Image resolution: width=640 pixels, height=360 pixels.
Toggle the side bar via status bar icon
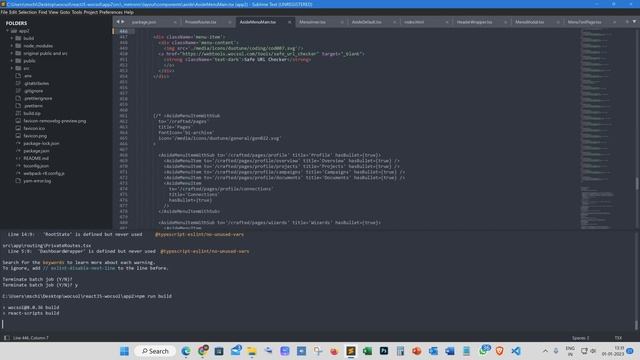click(6, 338)
